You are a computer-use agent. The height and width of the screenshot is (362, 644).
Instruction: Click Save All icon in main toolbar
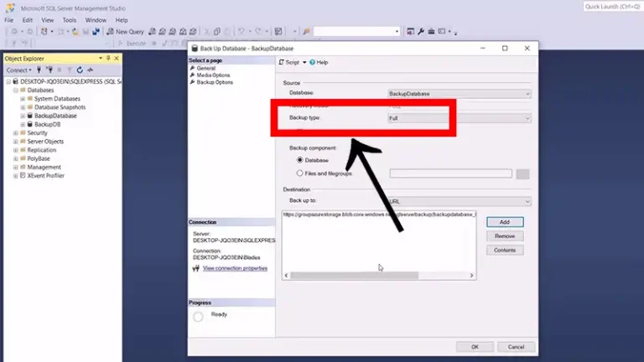coord(96,32)
